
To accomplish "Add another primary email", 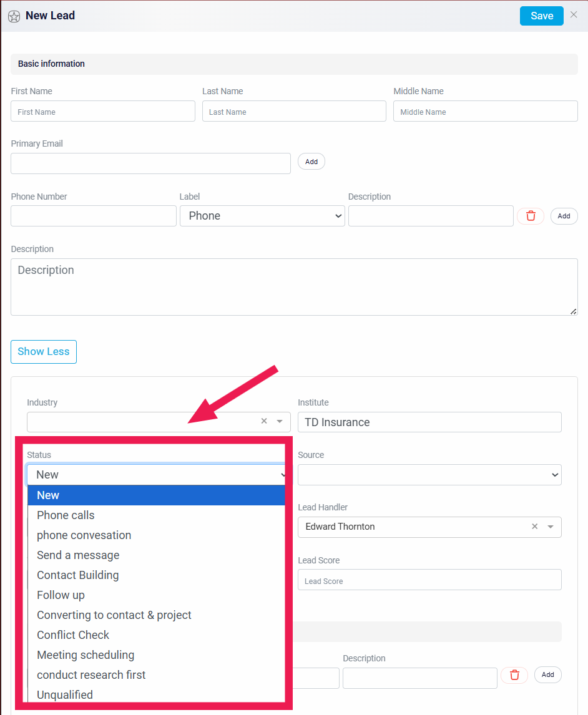I will (x=311, y=162).
